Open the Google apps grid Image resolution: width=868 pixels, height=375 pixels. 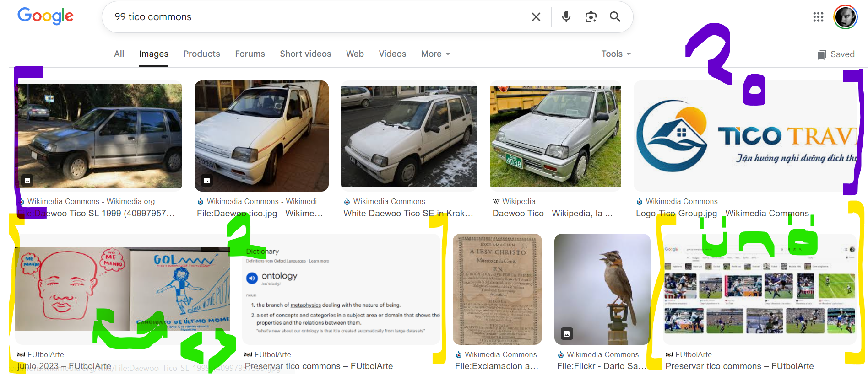(x=818, y=17)
